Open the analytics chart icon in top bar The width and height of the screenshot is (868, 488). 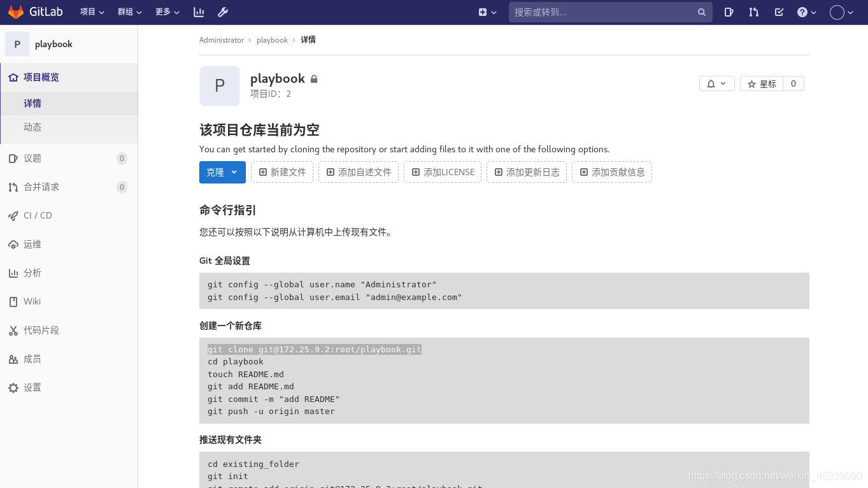tap(199, 11)
